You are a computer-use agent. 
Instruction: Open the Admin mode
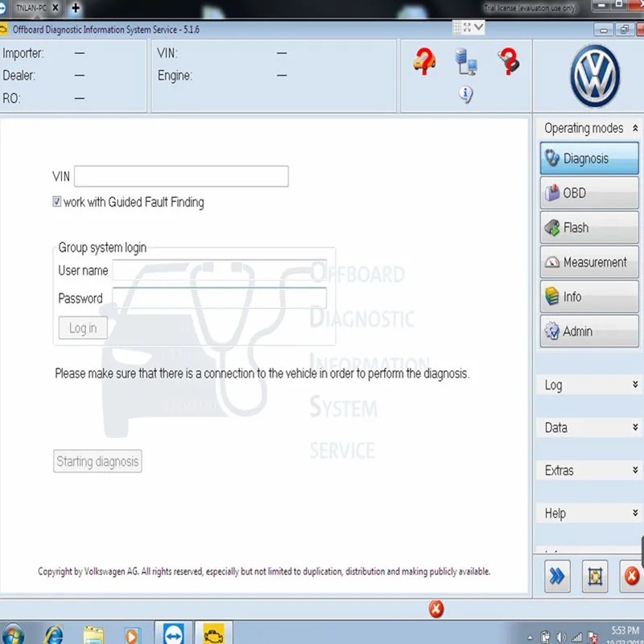pyautogui.click(x=589, y=332)
